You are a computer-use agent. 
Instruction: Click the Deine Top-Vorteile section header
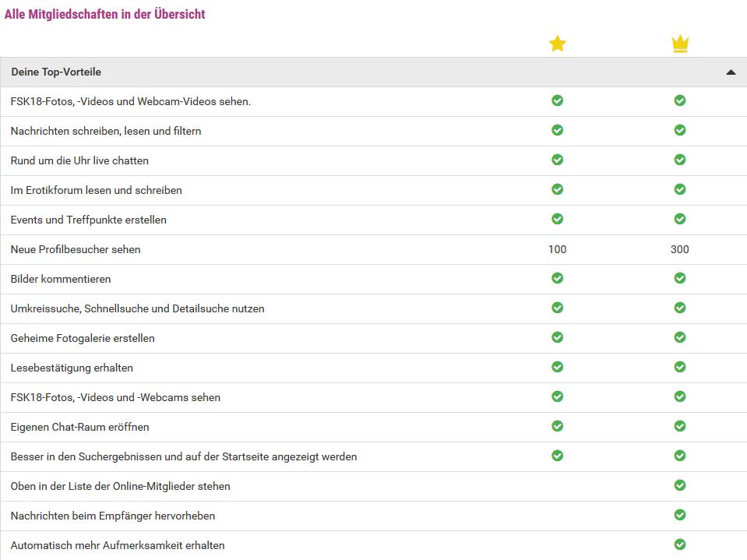tap(56, 72)
